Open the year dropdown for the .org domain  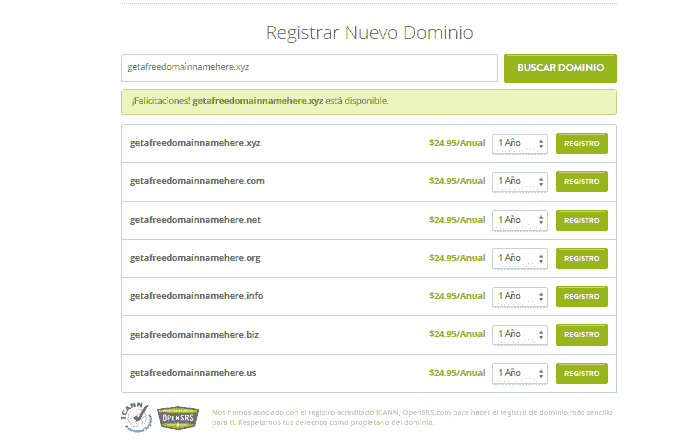tap(520, 258)
